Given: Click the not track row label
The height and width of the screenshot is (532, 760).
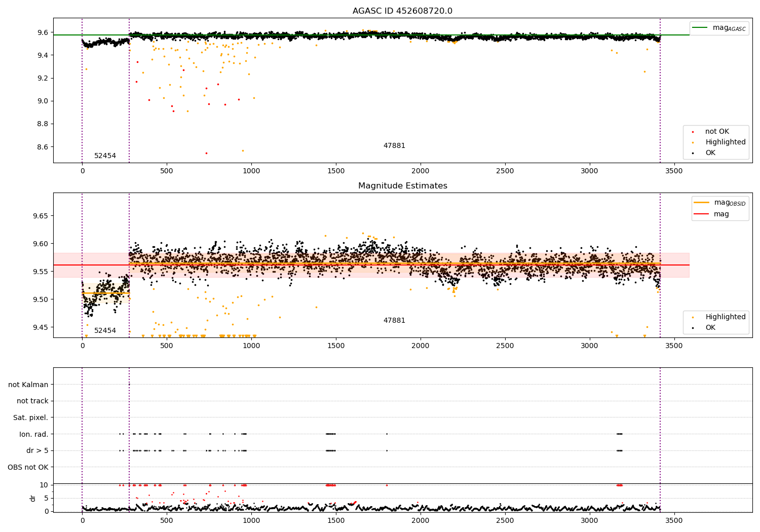Looking at the screenshot, I should (32, 401).
